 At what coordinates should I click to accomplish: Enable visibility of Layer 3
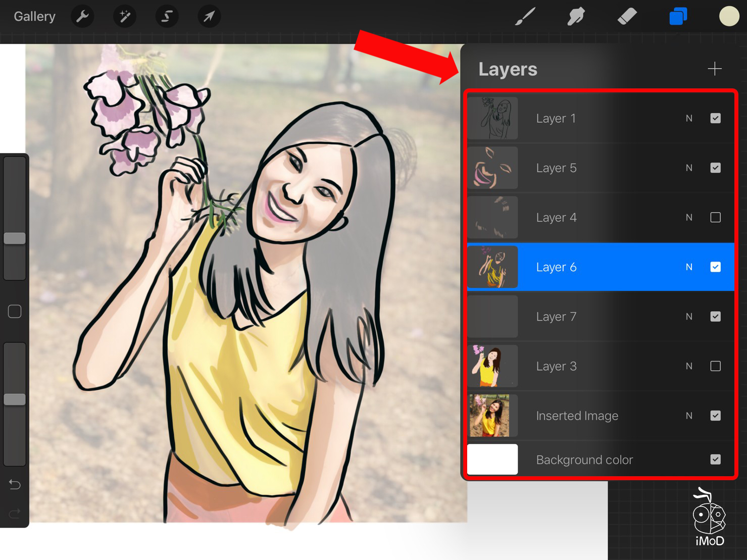715,366
